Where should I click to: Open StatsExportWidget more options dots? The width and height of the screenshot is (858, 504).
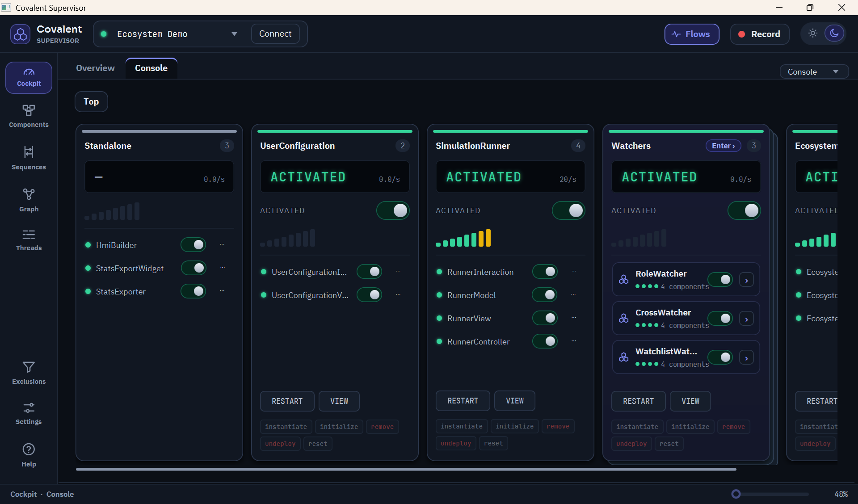click(x=222, y=268)
